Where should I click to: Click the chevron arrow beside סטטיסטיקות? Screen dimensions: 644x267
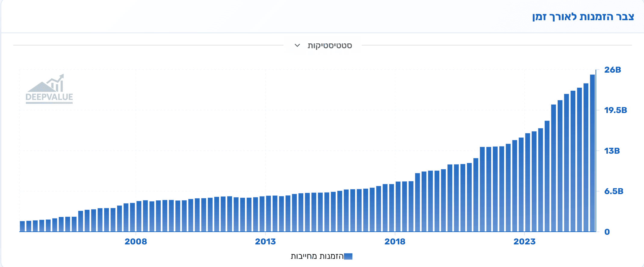(x=297, y=46)
